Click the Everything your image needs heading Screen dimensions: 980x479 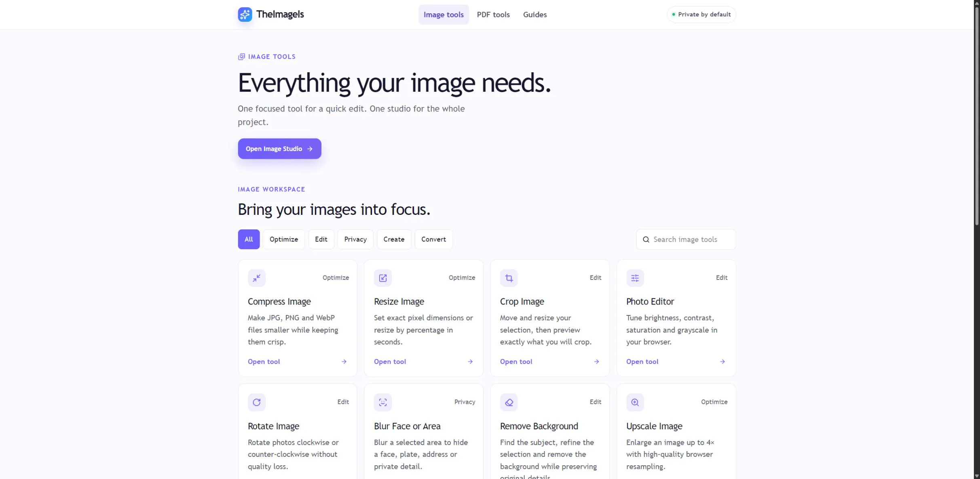[x=394, y=83]
